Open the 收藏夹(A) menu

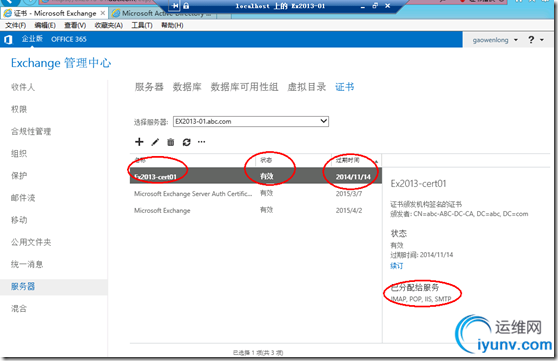point(109,25)
